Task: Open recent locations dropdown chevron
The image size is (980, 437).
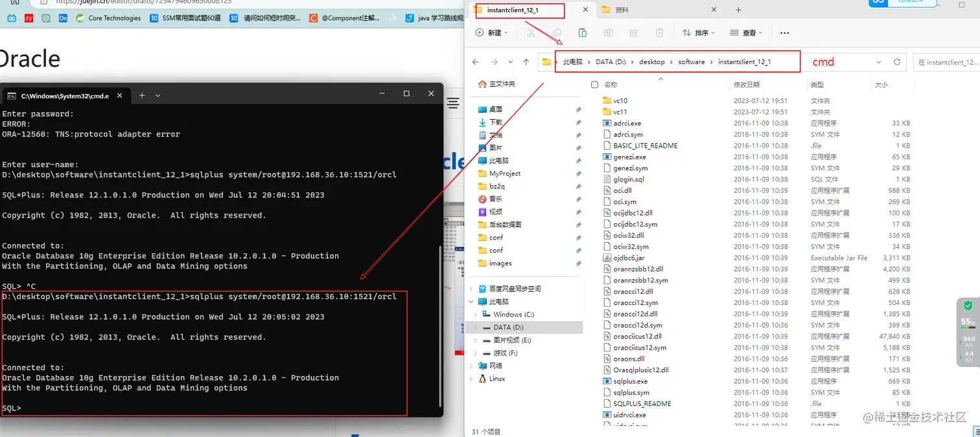Action: point(510,62)
